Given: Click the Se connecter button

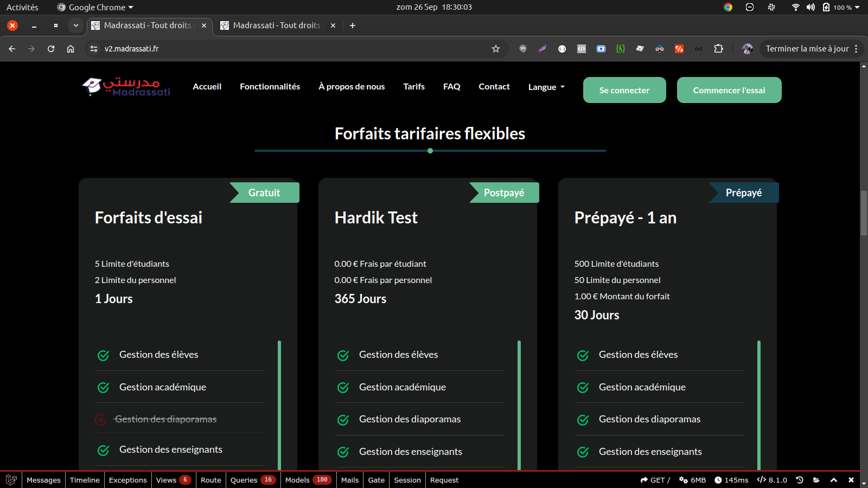Looking at the screenshot, I should pyautogui.click(x=624, y=90).
